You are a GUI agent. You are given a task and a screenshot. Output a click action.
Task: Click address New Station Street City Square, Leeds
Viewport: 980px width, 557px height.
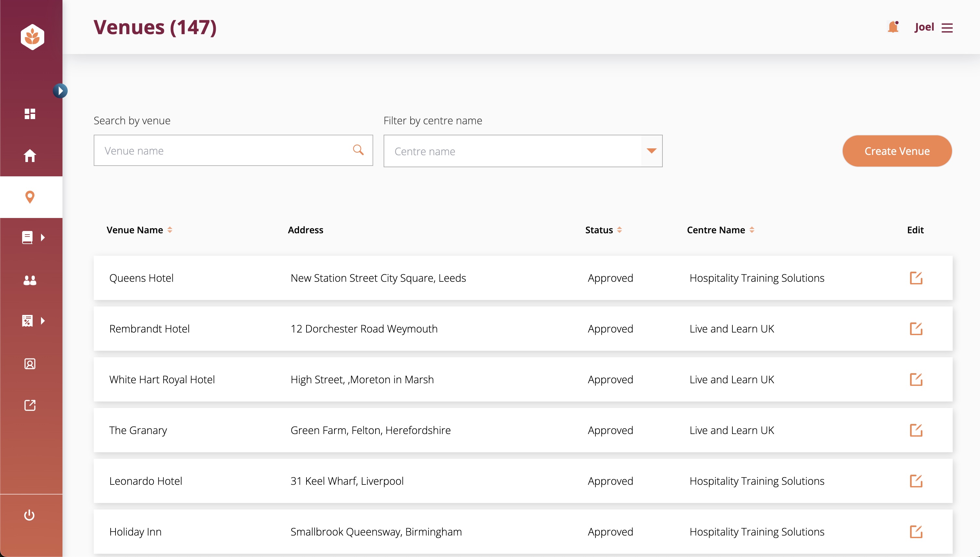tap(378, 278)
